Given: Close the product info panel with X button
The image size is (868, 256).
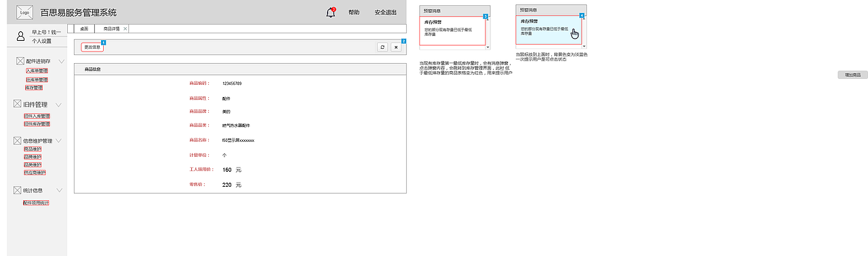Looking at the screenshot, I should 396,47.
